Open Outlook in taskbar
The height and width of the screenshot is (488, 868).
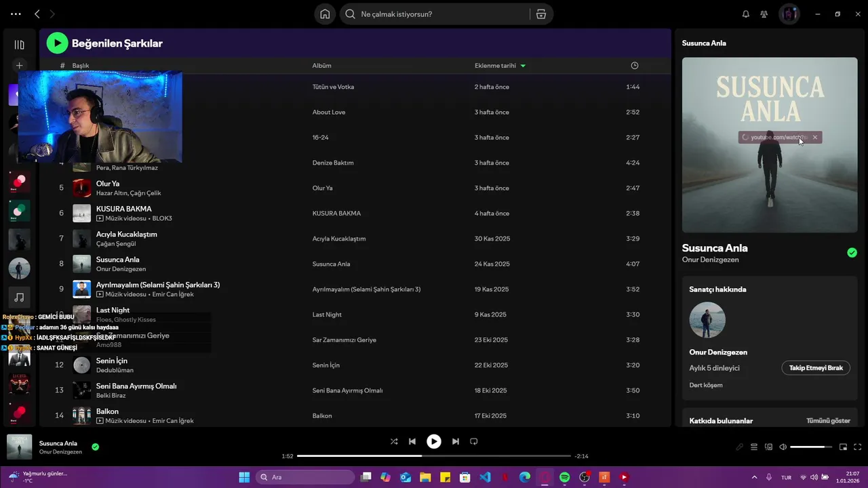[406, 477]
